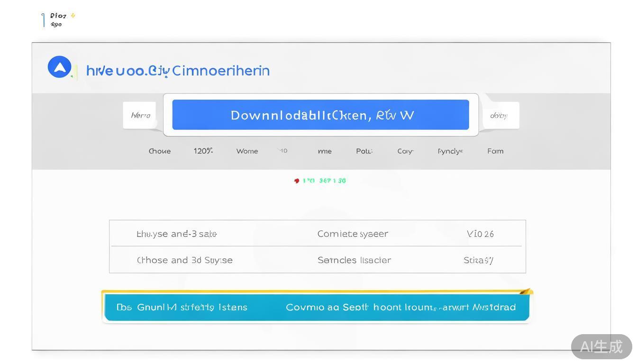The height and width of the screenshot is (364, 637).
Task: Click 'Covmio aa Septt' text in teal banner
Action: tap(327, 307)
